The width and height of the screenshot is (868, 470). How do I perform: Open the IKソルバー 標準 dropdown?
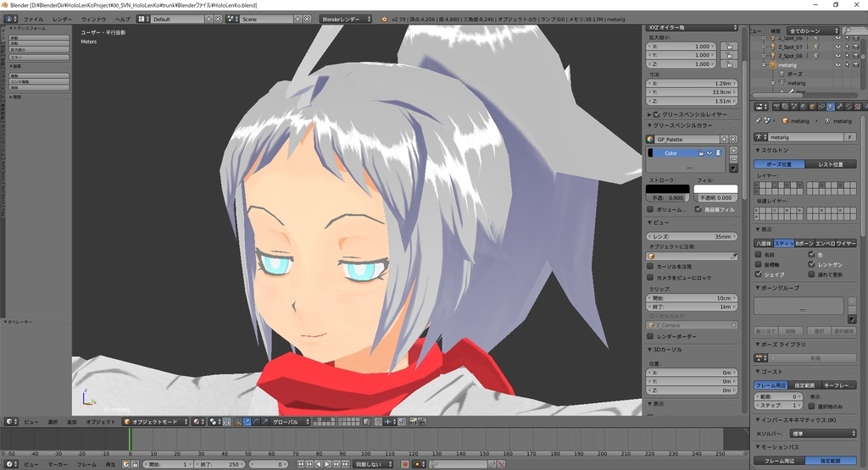pyautogui.click(x=821, y=434)
